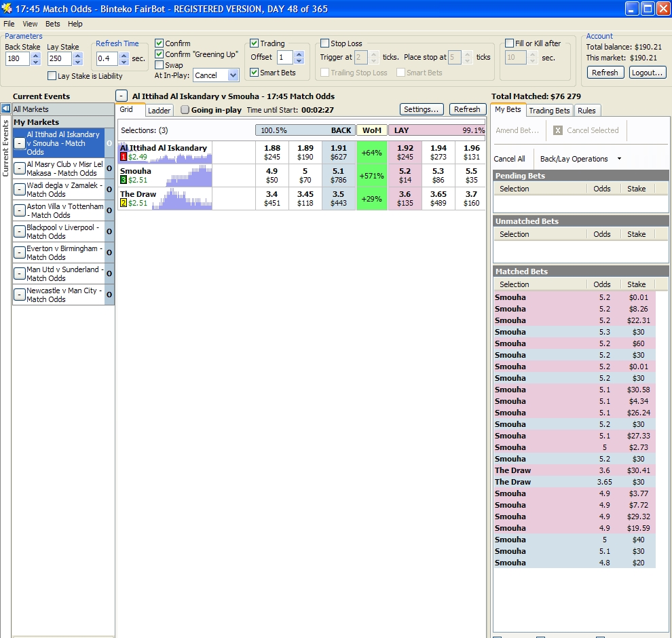Viewport: 672px width, 638px height.
Task: Enable the Fill or Kill after checkbox
Action: 510,43
